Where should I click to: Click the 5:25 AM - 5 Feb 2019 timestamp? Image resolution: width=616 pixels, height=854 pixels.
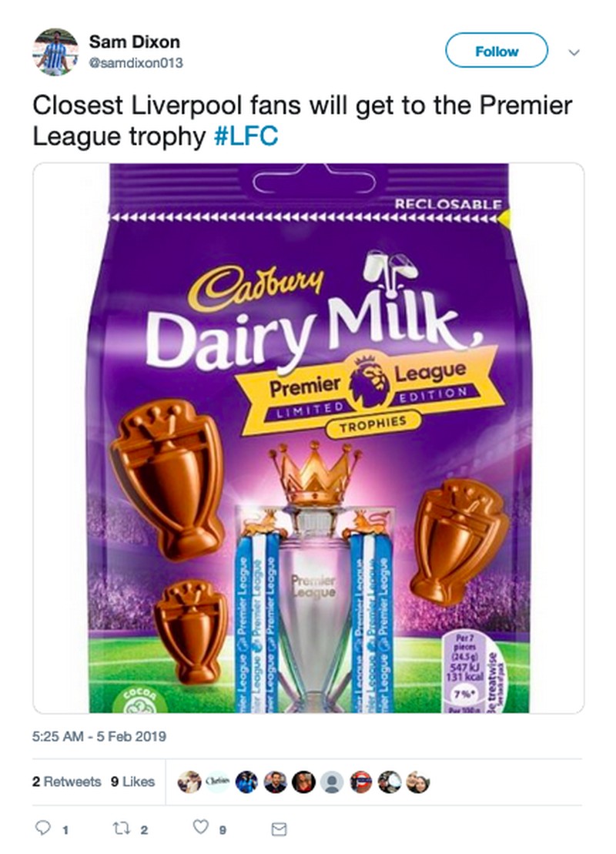pyautogui.click(x=99, y=736)
